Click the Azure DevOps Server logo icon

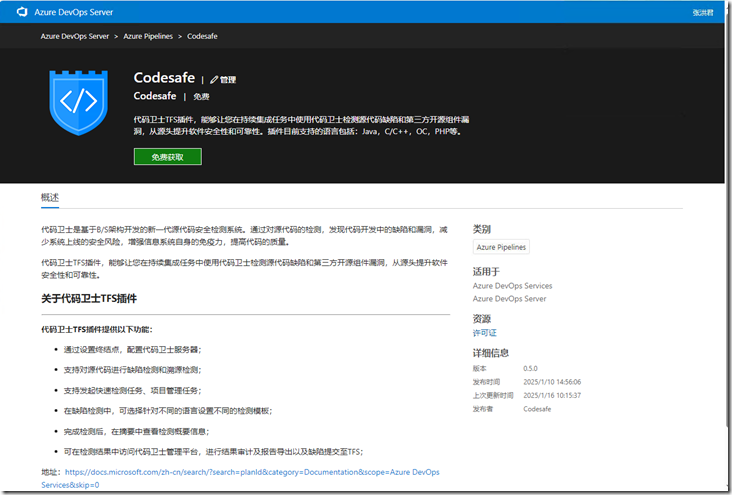click(22, 12)
